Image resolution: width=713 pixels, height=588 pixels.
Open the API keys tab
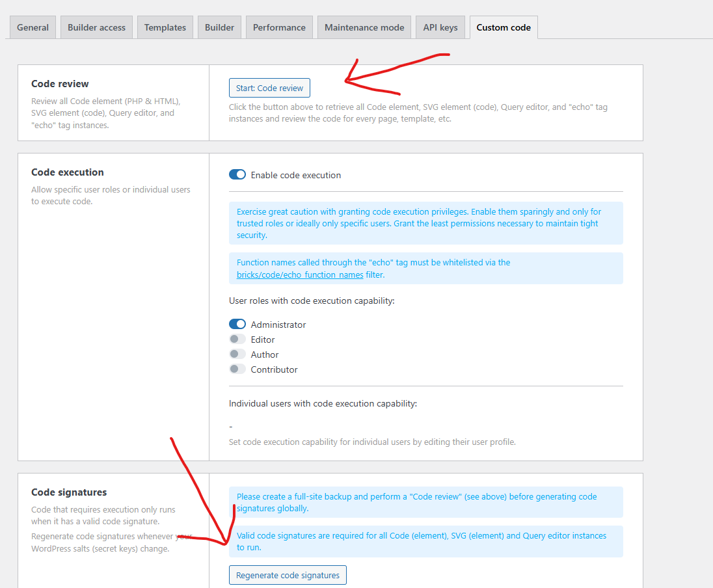[440, 27]
